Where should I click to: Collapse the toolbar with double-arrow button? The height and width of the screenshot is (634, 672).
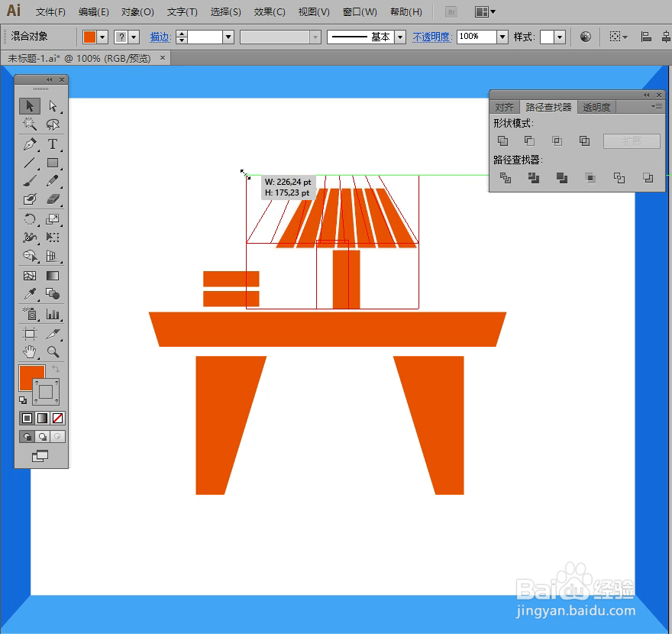50,79
